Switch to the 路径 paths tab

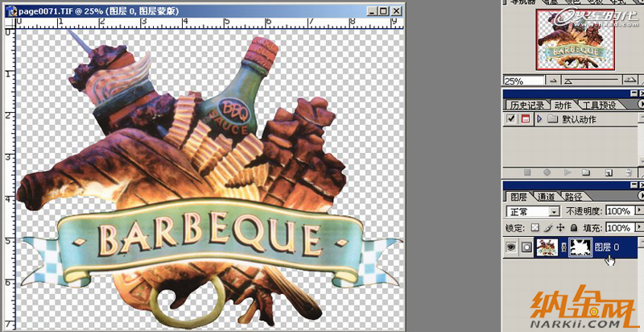(573, 197)
